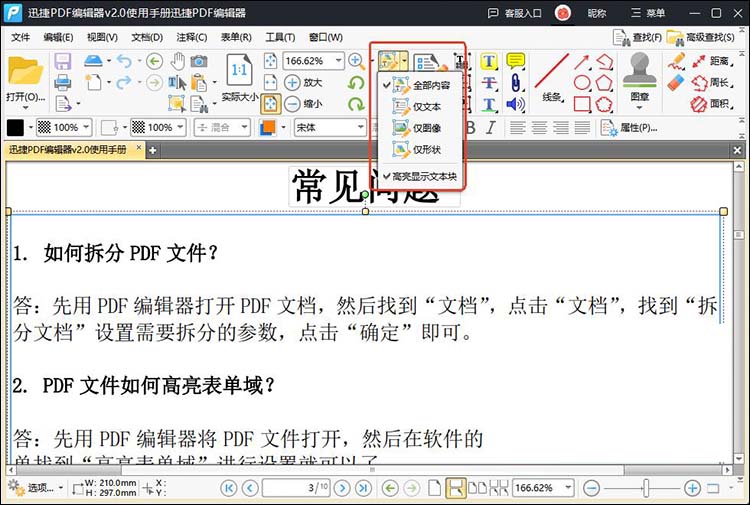Click 高级查找(S) advanced search button
This screenshot has height=505, width=750.
tap(701, 37)
